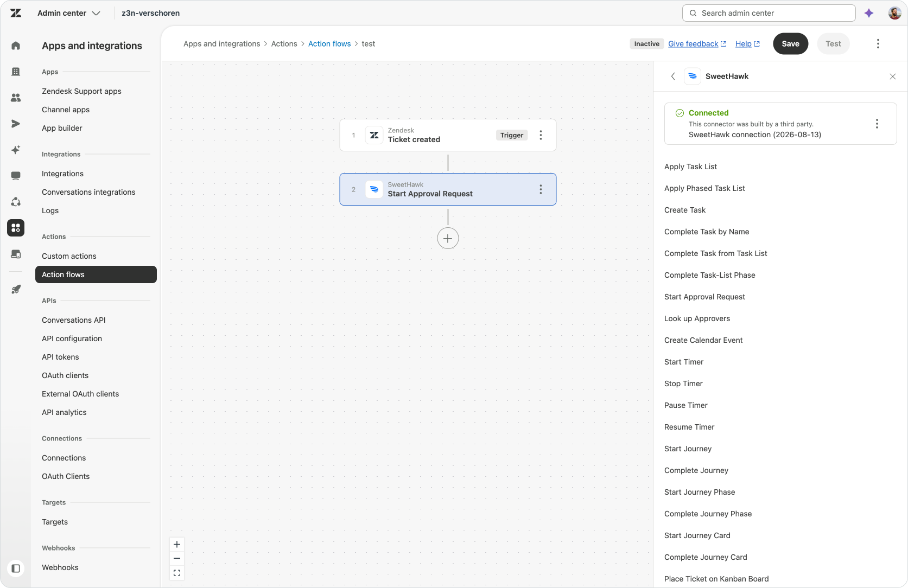Open the user profile avatar
The width and height of the screenshot is (908, 588).
click(x=894, y=13)
